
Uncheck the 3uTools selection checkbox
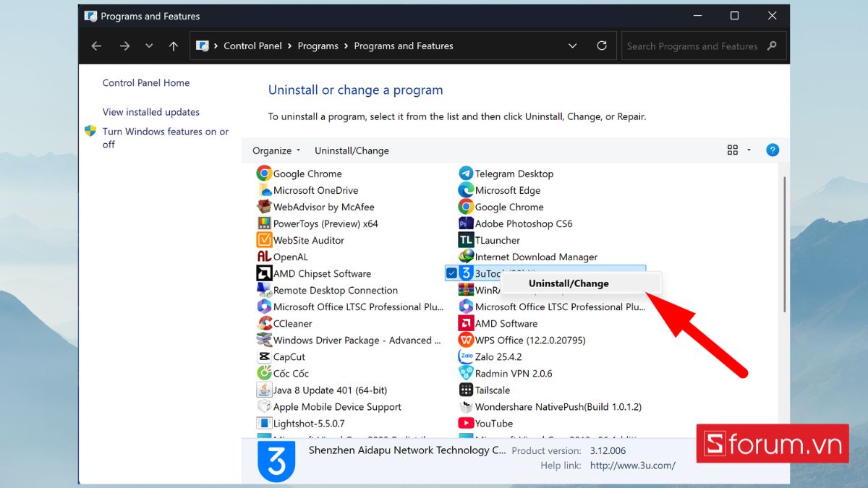(451, 273)
